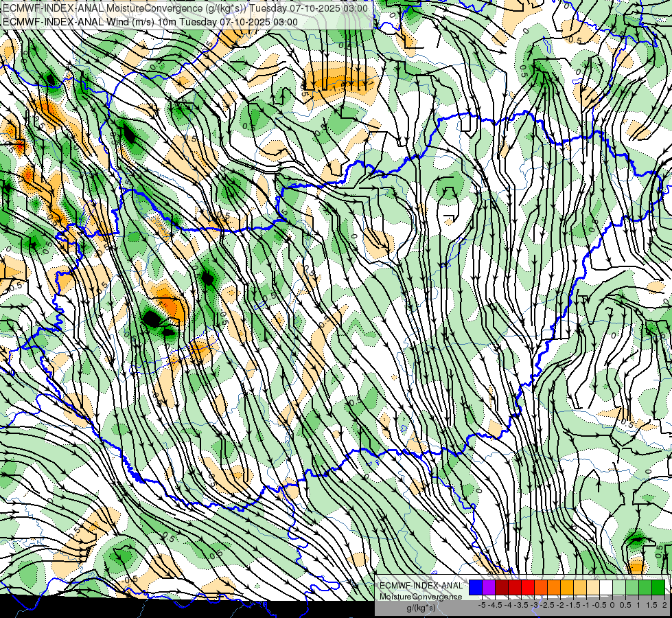Click the MoistureConvergence title line at top
The width and height of the screenshot is (672, 618).
(x=185, y=8)
